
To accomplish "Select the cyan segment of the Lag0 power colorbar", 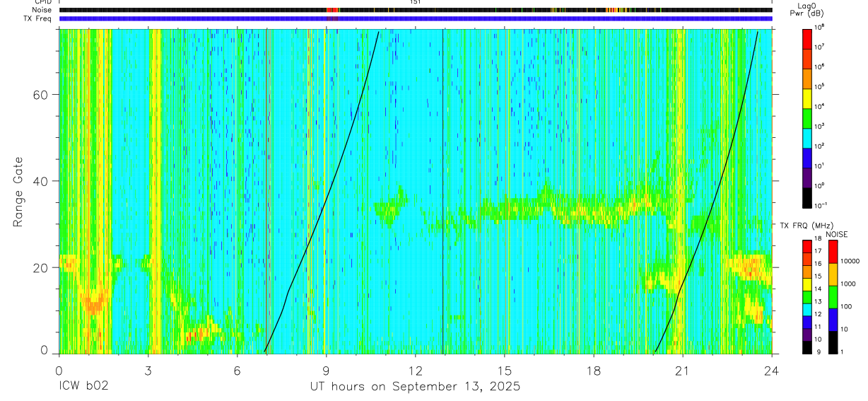I will [808, 137].
